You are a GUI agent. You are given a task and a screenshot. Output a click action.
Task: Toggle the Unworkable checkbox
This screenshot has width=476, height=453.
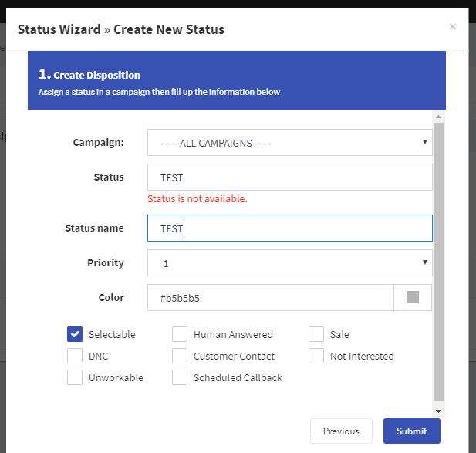75,377
